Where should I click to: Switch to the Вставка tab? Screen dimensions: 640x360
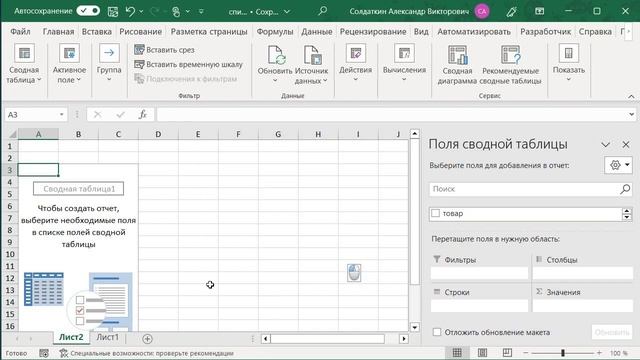point(96,31)
